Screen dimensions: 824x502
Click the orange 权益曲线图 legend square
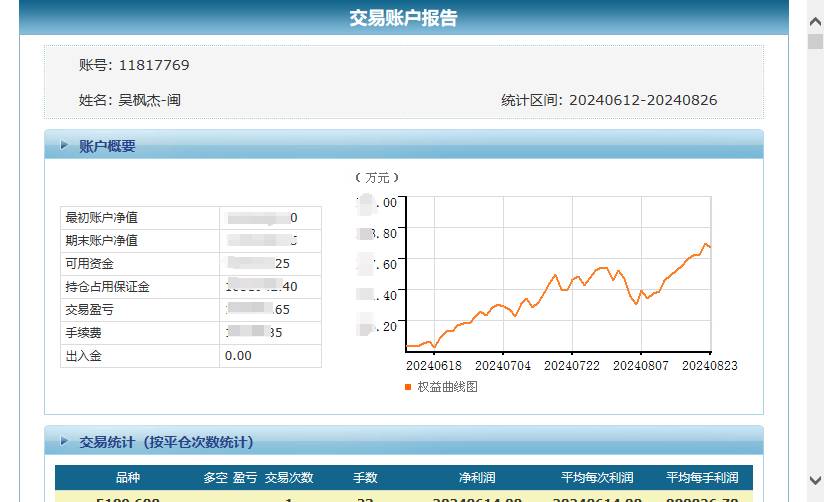pos(408,387)
